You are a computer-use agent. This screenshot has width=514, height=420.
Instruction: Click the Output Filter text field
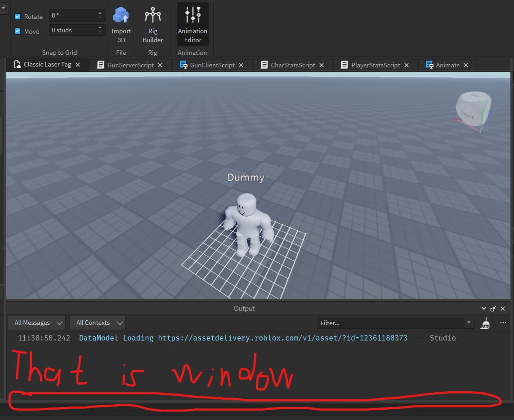pos(390,323)
